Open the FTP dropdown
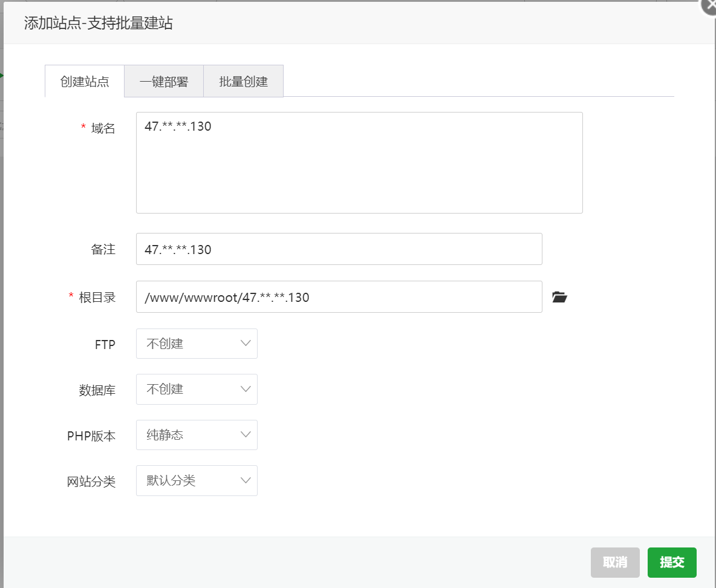The height and width of the screenshot is (588, 716). (x=197, y=344)
